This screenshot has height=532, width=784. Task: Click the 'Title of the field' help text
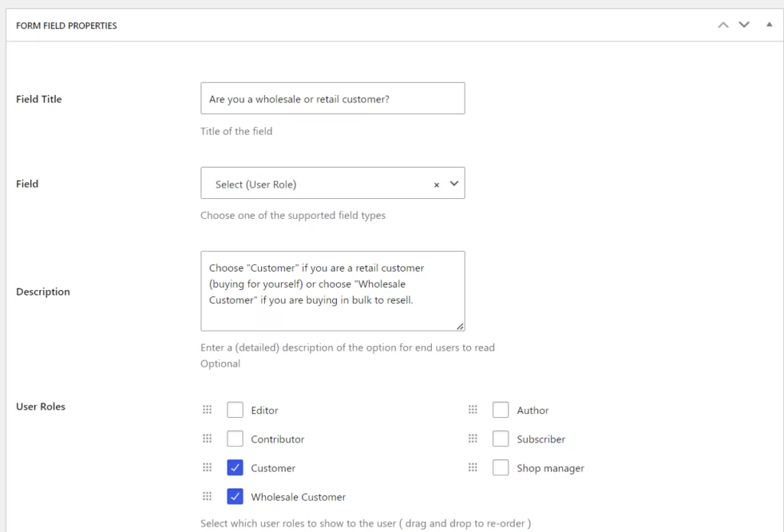237,131
